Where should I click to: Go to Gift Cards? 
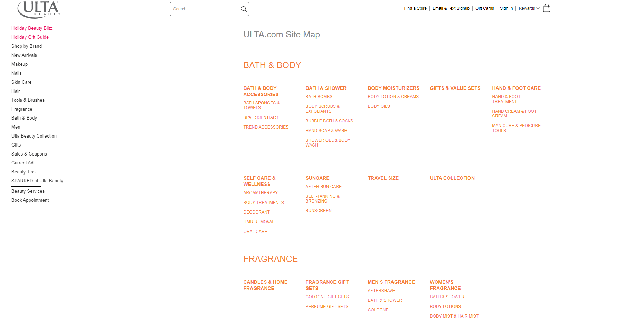tap(484, 8)
